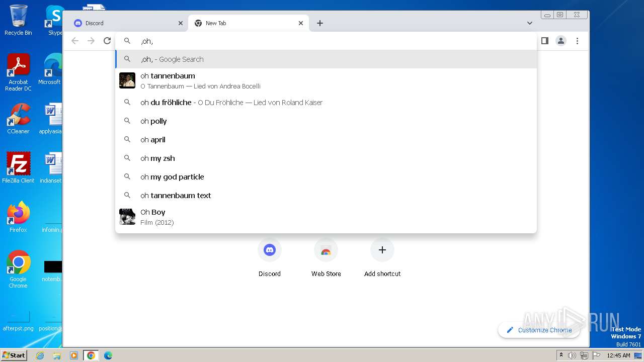Show hidden system tray icons

(561, 355)
